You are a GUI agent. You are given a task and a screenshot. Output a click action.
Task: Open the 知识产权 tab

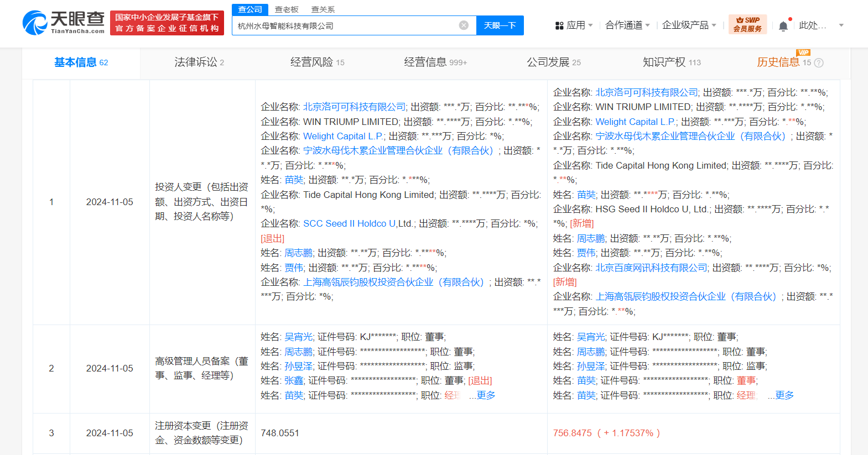pyautogui.click(x=672, y=62)
